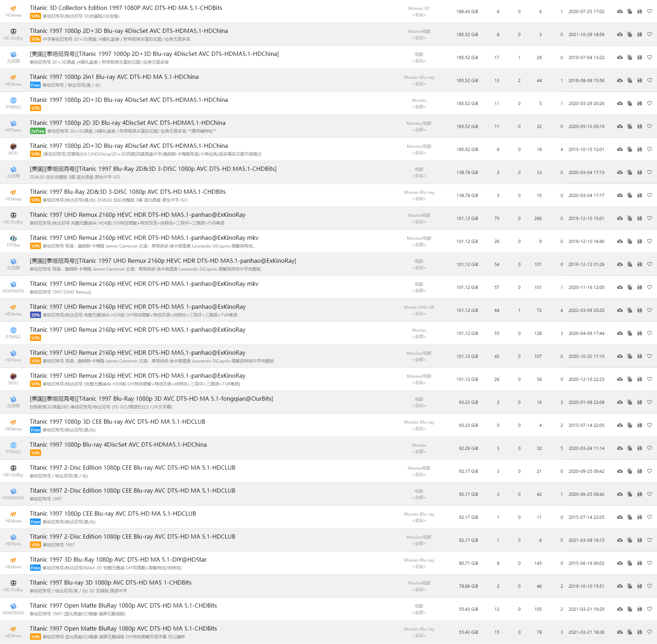The width and height of the screenshot is (657, 644).
Task: Click the 30% badge in HDArea UHD row
Action: [35, 315]
